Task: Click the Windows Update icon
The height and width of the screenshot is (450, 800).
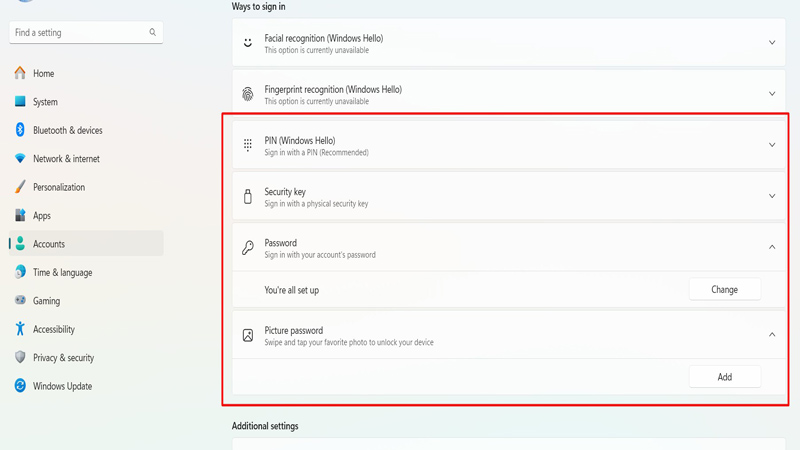Action: pyautogui.click(x=20, y=386)
